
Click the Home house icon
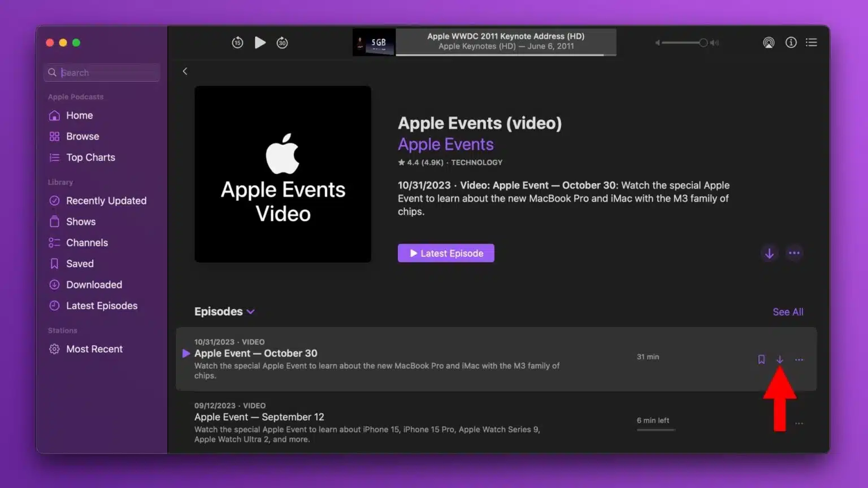(54, 115)
